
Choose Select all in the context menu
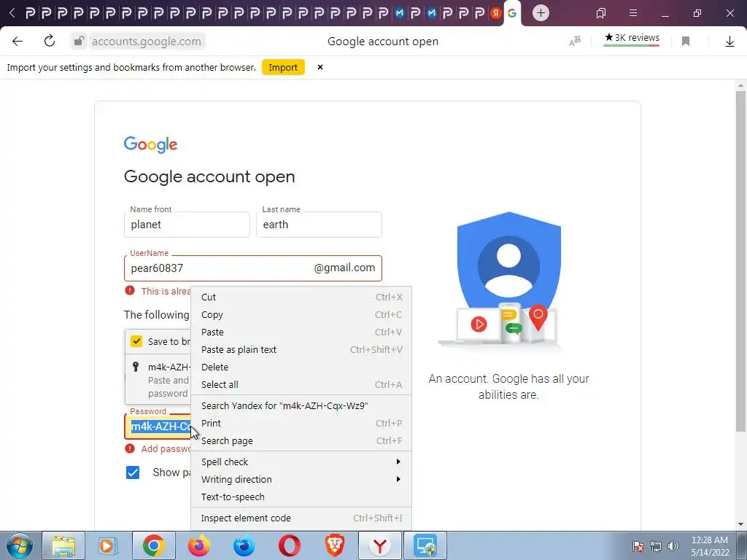[x=301, y=385]
